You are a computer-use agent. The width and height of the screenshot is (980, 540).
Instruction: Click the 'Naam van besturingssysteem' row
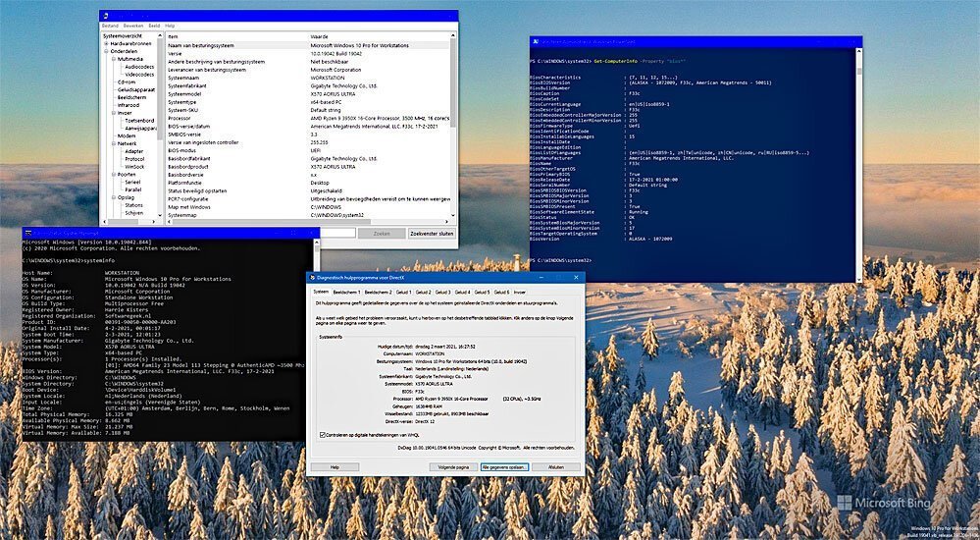(x=308, y=45)
